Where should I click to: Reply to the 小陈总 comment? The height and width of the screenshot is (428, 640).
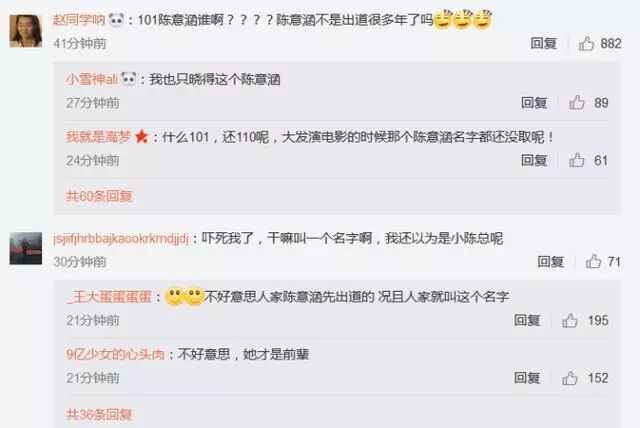tap(551, 261)
